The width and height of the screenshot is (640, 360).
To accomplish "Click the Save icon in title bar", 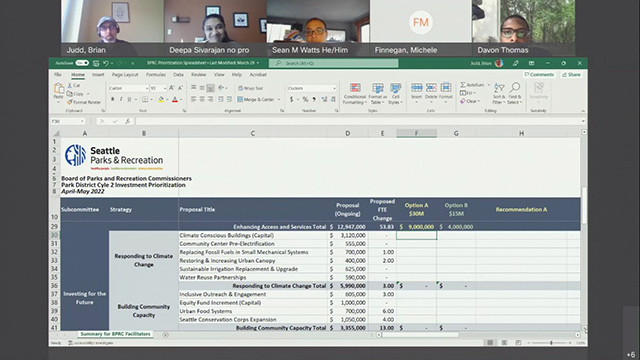I will tap(96, 63).
